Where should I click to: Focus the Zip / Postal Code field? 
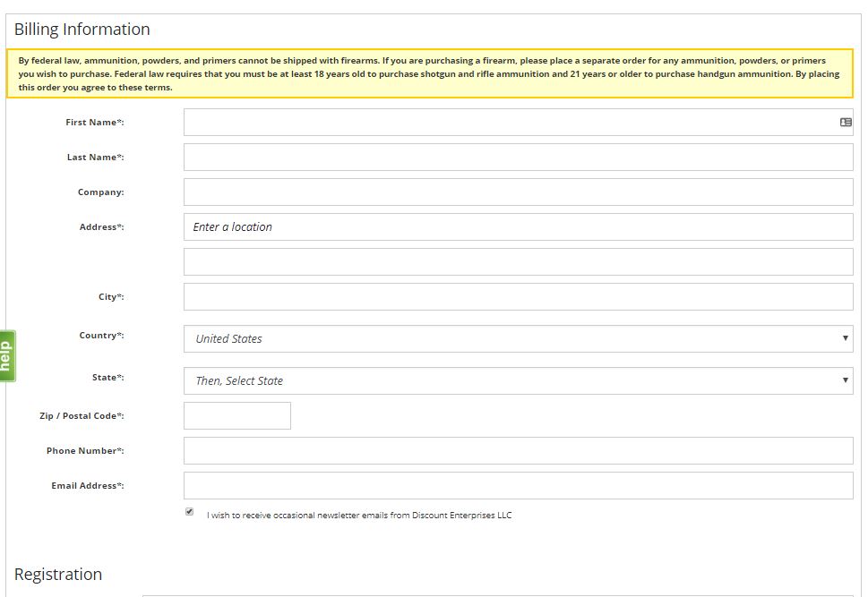point(236,415)
